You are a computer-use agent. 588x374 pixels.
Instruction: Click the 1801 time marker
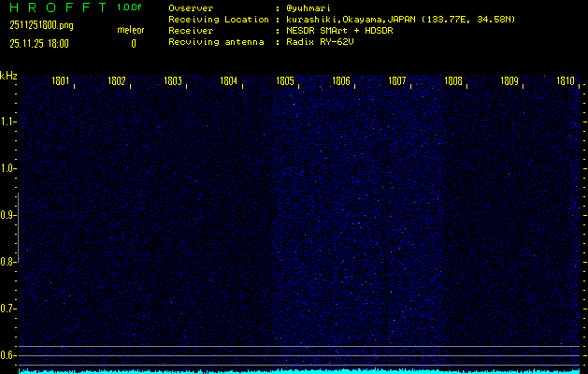click(x=60, y=81)
